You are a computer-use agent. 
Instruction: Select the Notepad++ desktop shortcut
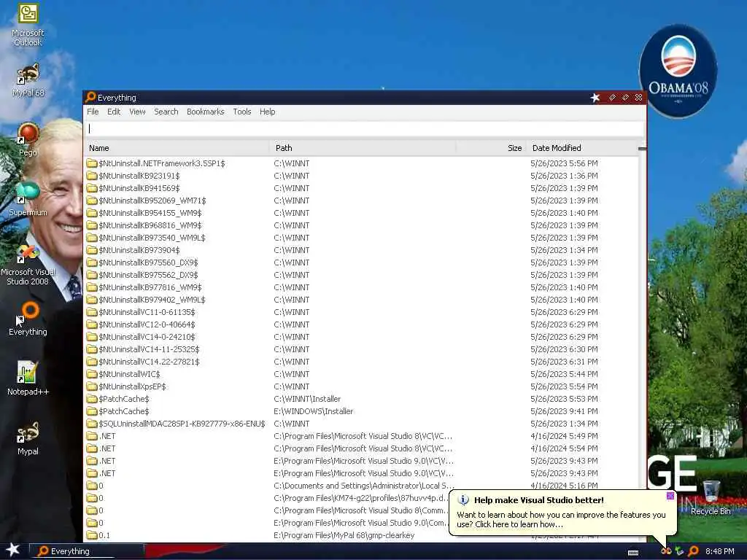[28, 378]
